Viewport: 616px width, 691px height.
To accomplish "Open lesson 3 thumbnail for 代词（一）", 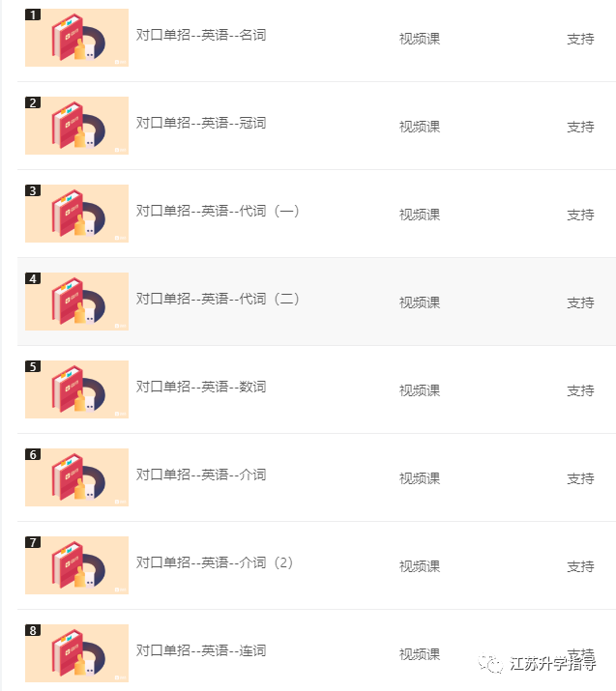I will (76, 214).
